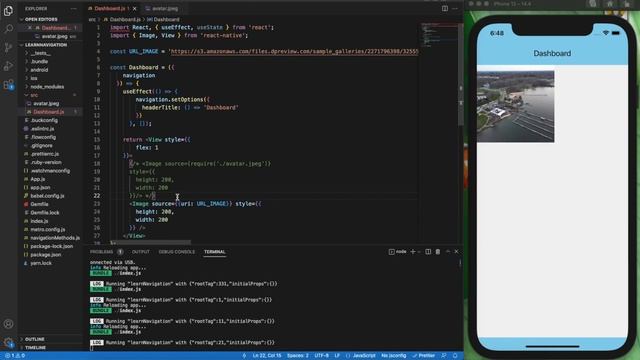
Task: Maximize the terminal panel size
Action: [x=448, y=252]
